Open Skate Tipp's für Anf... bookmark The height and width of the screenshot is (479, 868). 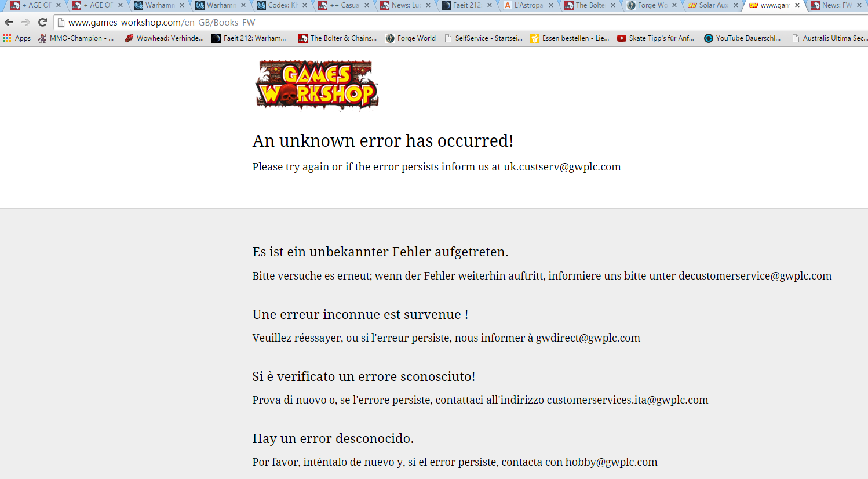655,38
